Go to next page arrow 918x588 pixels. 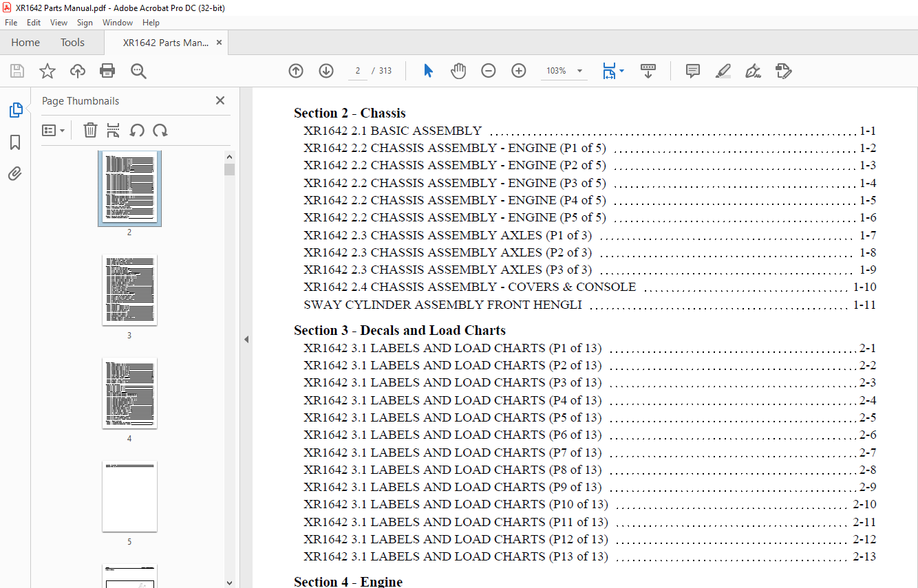(x=326, y=71)
